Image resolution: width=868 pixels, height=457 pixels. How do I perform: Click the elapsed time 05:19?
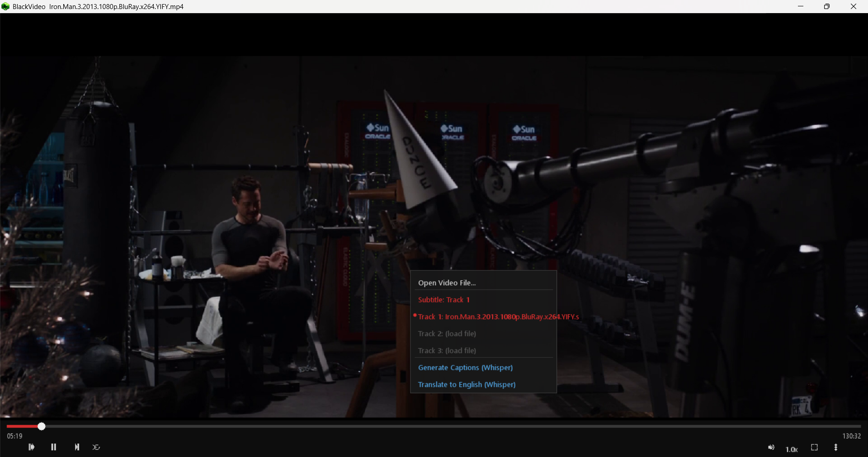(14, 436)
